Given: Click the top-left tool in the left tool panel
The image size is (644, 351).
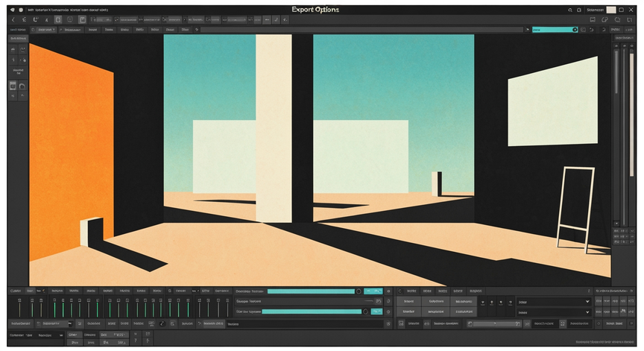Looking at the screenshot, I should click(x=13, y=50).
